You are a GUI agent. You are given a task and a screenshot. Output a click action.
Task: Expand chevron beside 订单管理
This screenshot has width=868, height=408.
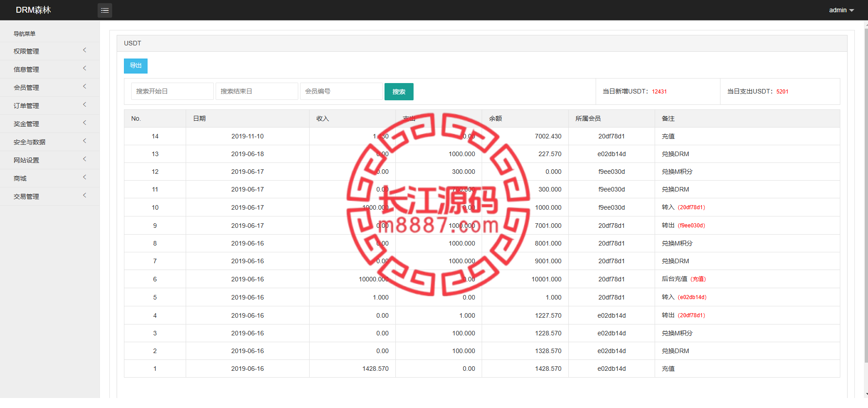84,105
